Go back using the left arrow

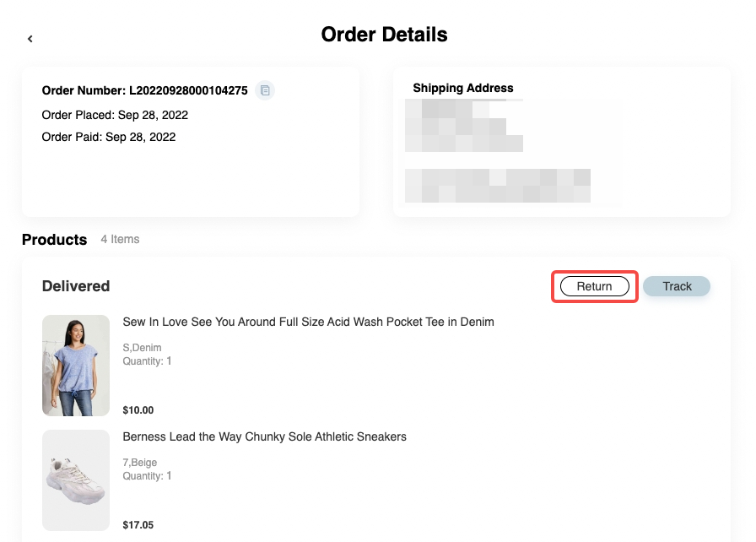click(x=30, y=39)
